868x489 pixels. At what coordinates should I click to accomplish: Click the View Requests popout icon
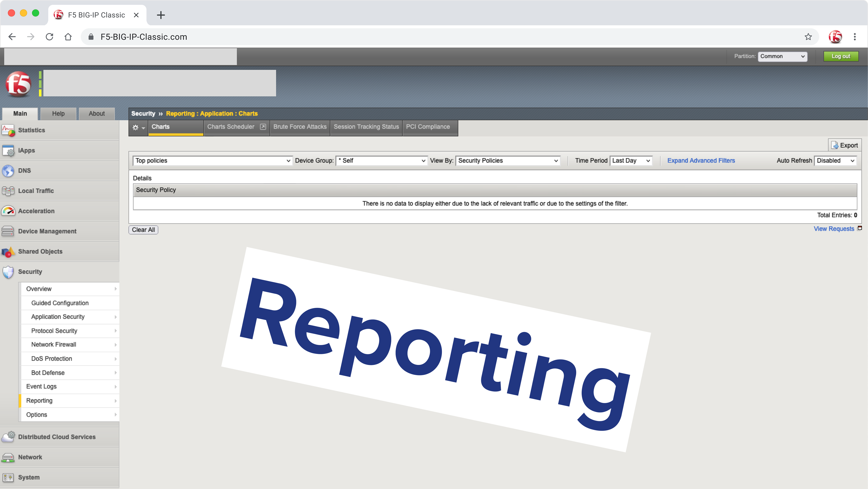(860, 228)
